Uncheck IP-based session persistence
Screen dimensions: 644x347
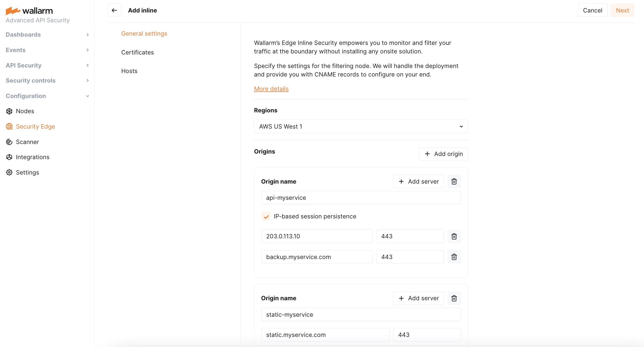(266, 216)
